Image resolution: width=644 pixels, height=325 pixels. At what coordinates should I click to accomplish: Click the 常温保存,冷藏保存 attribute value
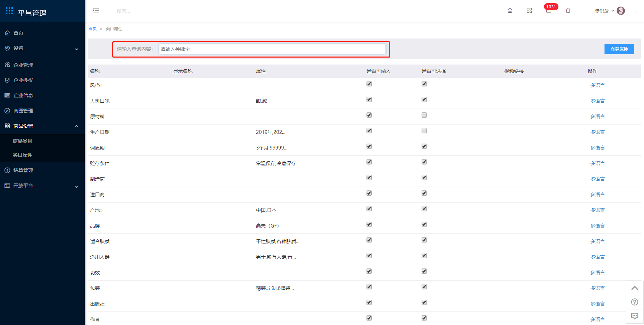pos(276,163)
